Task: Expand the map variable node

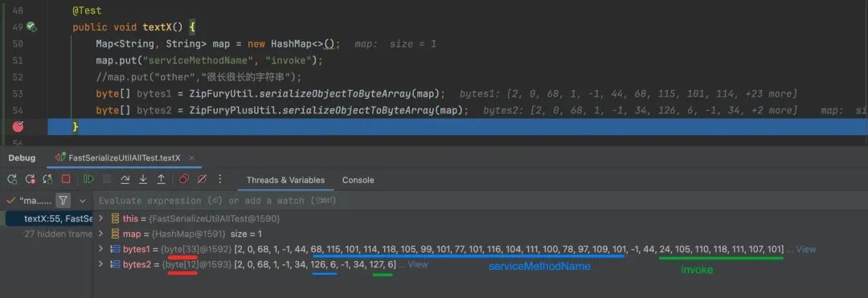Action: click(100, 233)
